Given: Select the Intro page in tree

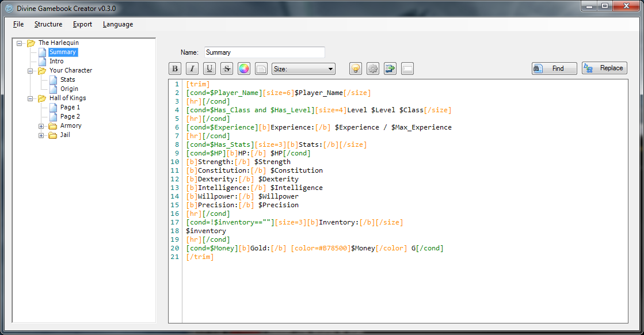Looking at the screenshot, I should [56, 61].
